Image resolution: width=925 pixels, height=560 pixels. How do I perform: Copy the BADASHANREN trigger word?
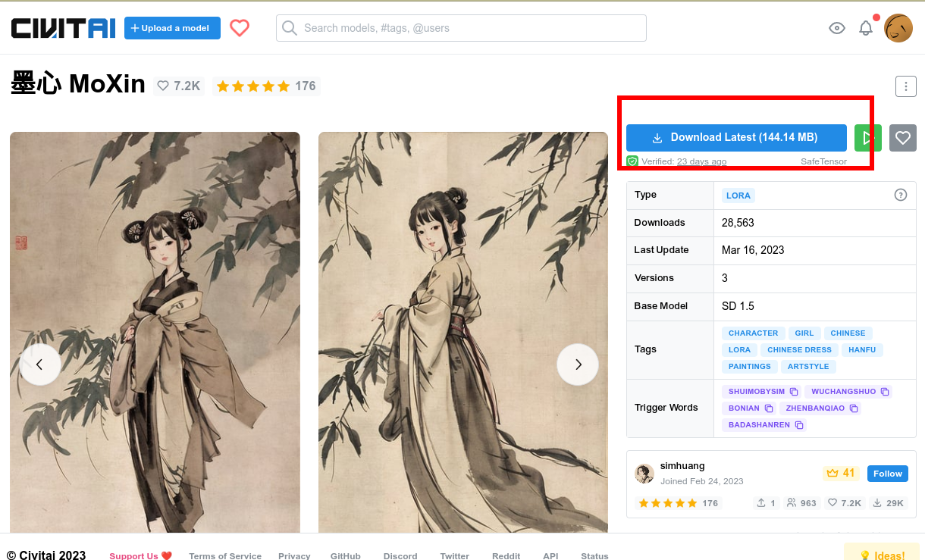point(799,425)
